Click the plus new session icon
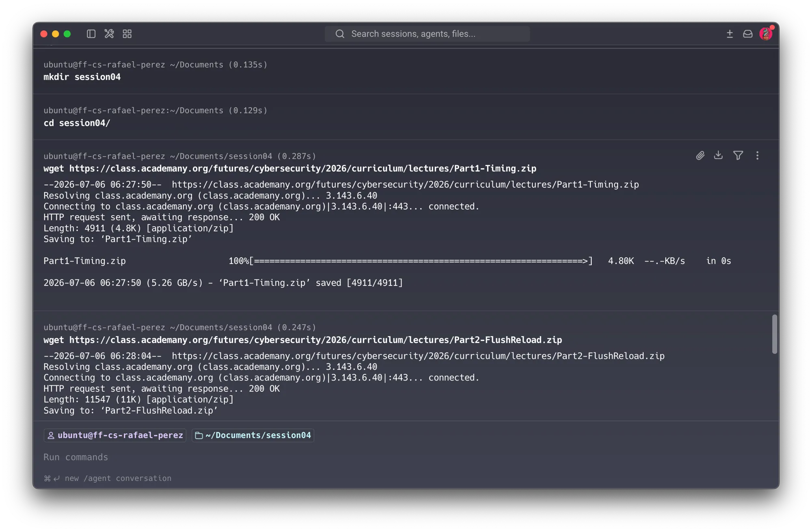This screenshot has width=812, height=532. 730,34
